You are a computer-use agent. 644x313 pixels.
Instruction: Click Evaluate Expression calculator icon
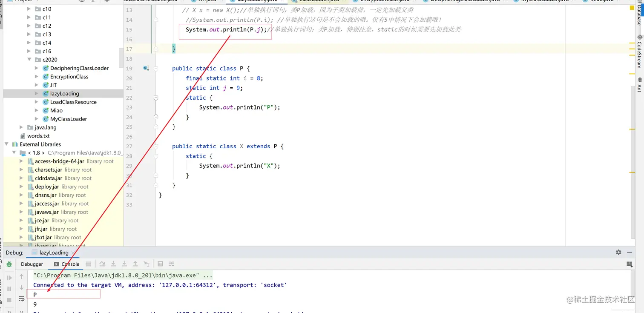(160, 264)
